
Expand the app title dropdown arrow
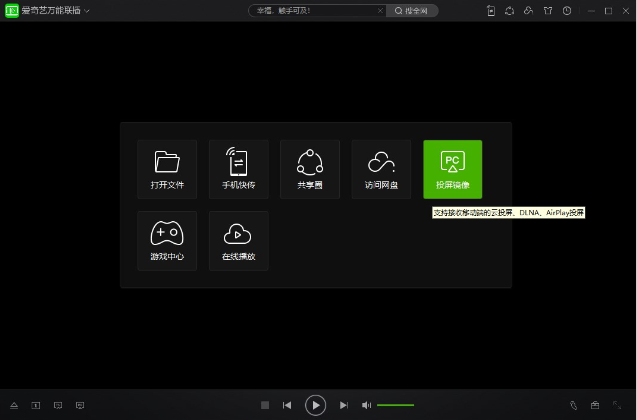point(87,10)
